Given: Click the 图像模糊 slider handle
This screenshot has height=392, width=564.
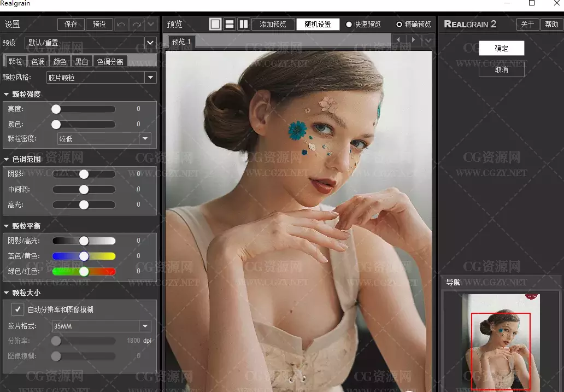Looking at the screenshot, I should (56, 356).
